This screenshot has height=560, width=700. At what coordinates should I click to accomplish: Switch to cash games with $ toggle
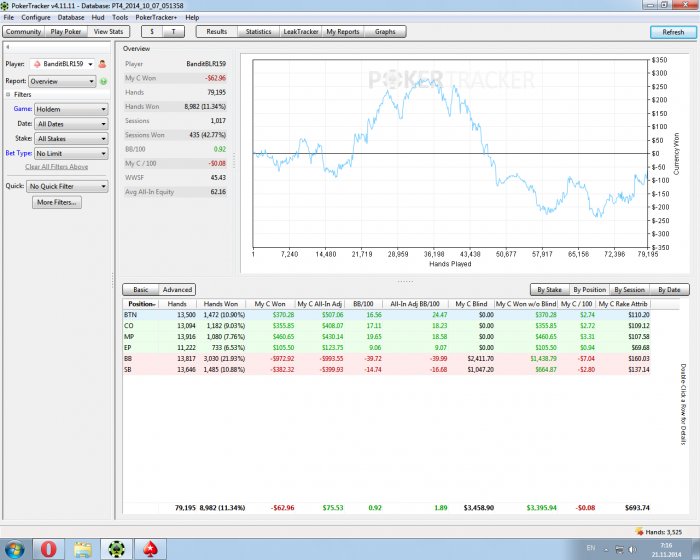(152, 32)
